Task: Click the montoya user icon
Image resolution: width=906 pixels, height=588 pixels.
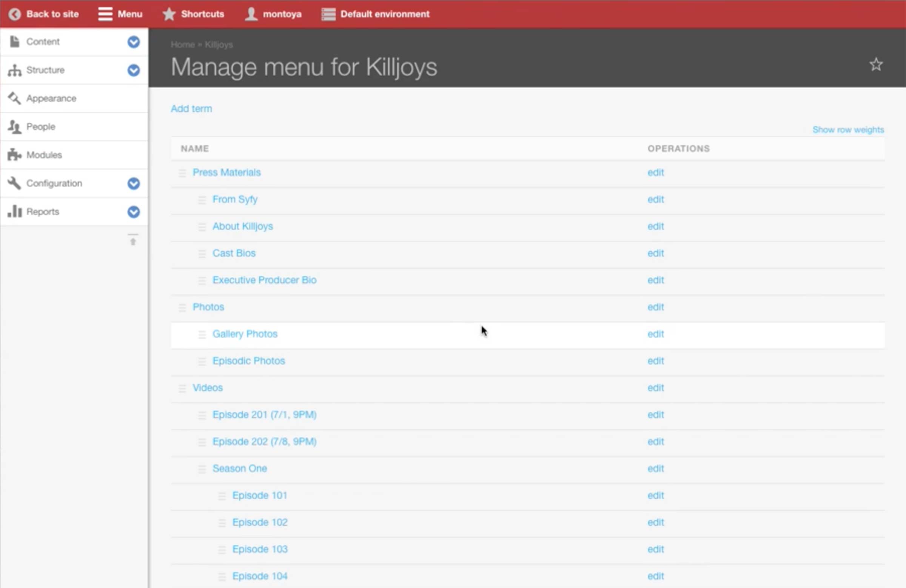Action: click(x=251, y=14)
